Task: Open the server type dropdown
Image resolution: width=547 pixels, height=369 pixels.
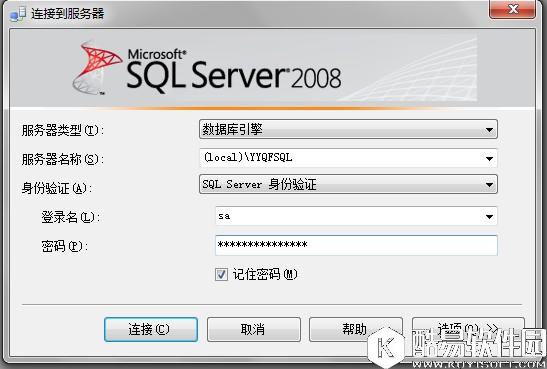Action: (348, 129)
